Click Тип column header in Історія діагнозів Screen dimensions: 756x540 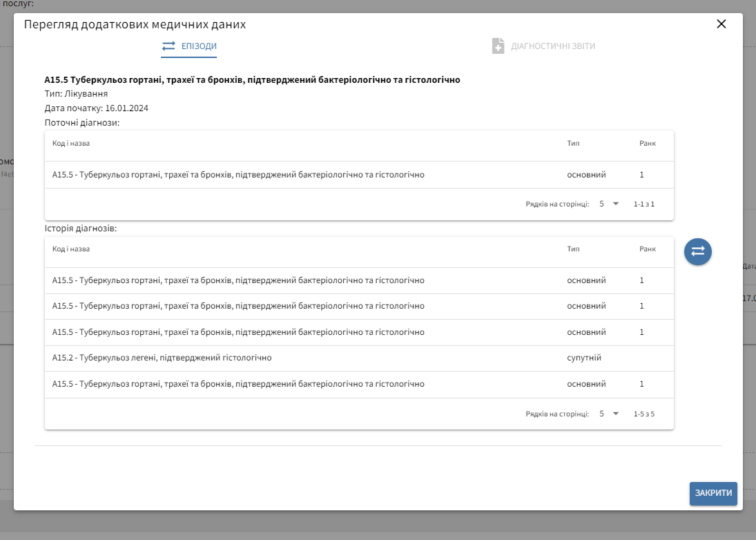tap(573, 249)
